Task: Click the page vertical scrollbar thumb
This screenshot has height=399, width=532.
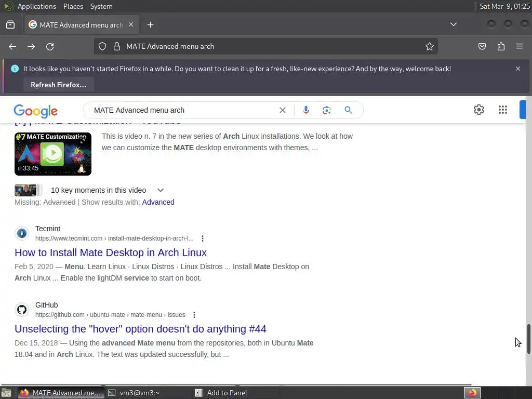Action: pos(528,339)
